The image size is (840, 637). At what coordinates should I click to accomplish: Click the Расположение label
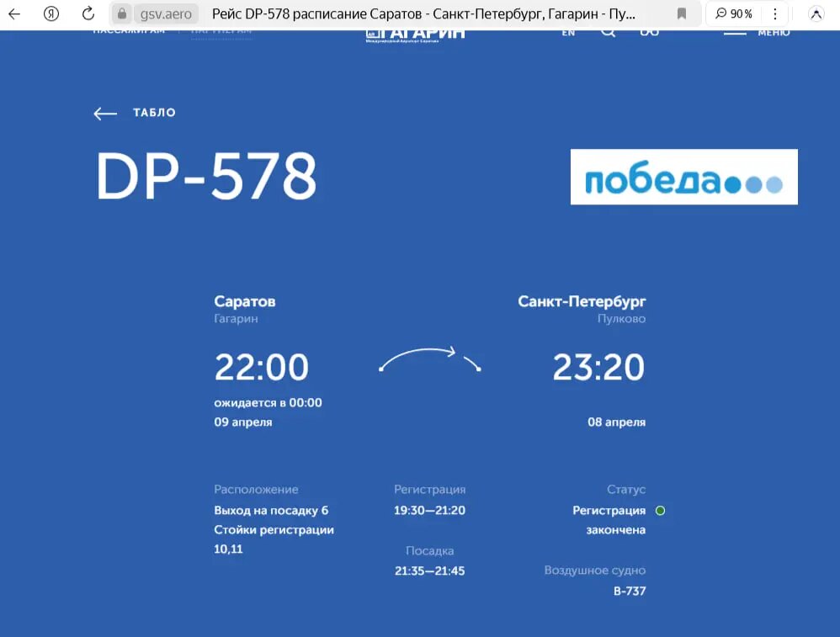pos(256,490)
